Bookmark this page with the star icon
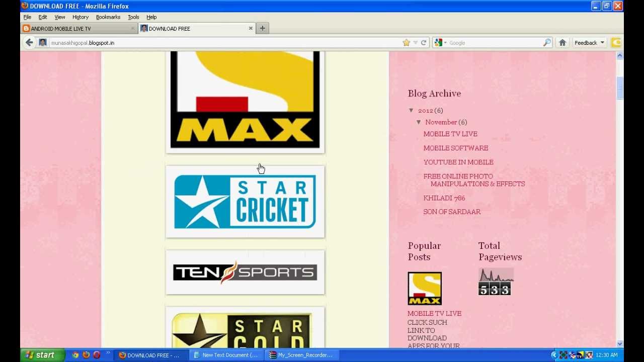The image size is (644, 362). (406, 43)
